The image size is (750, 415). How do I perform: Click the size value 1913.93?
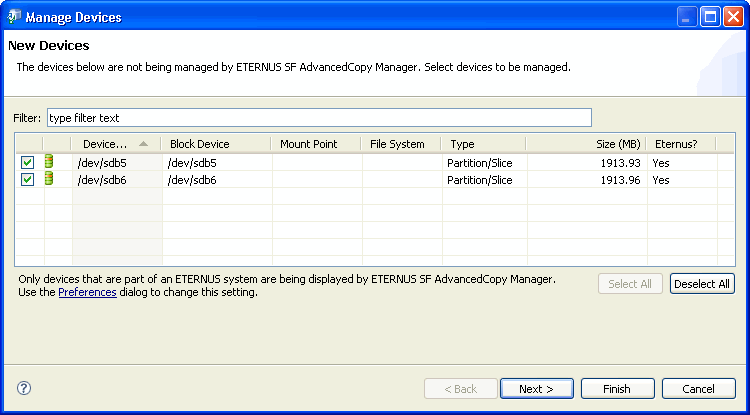(620, 163)
